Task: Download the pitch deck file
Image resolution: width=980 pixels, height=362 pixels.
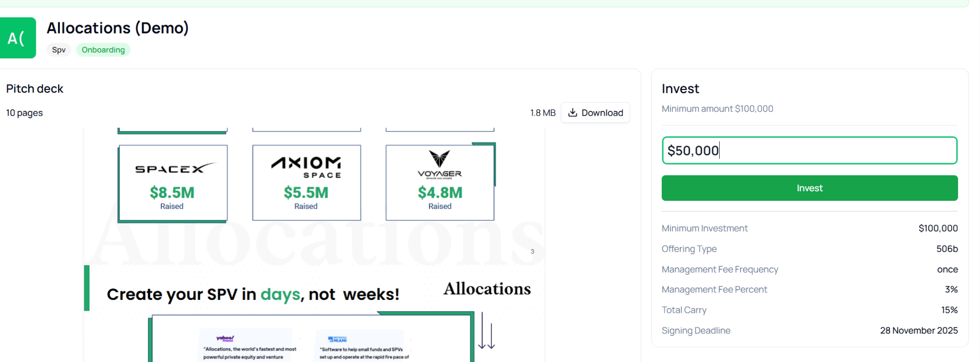Action: [x=595, y=113]
